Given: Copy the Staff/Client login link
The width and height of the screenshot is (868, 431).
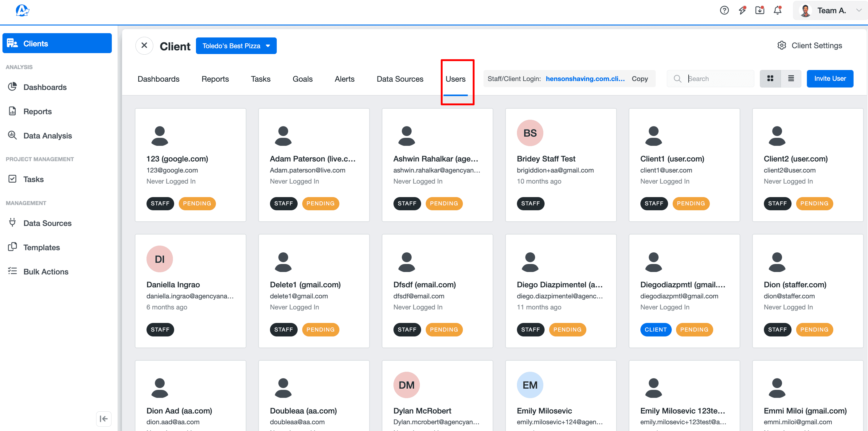Looking at the screenshot, I should click(x=639, y=79).
